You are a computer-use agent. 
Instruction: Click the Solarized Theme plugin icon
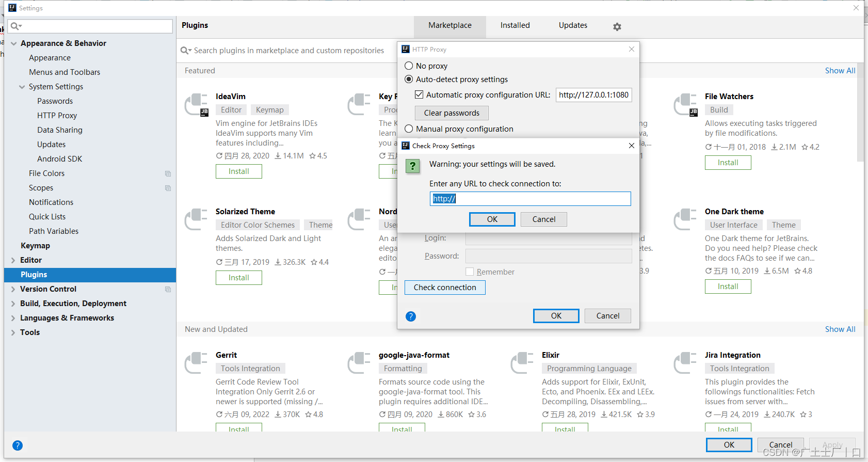[197, 219]
